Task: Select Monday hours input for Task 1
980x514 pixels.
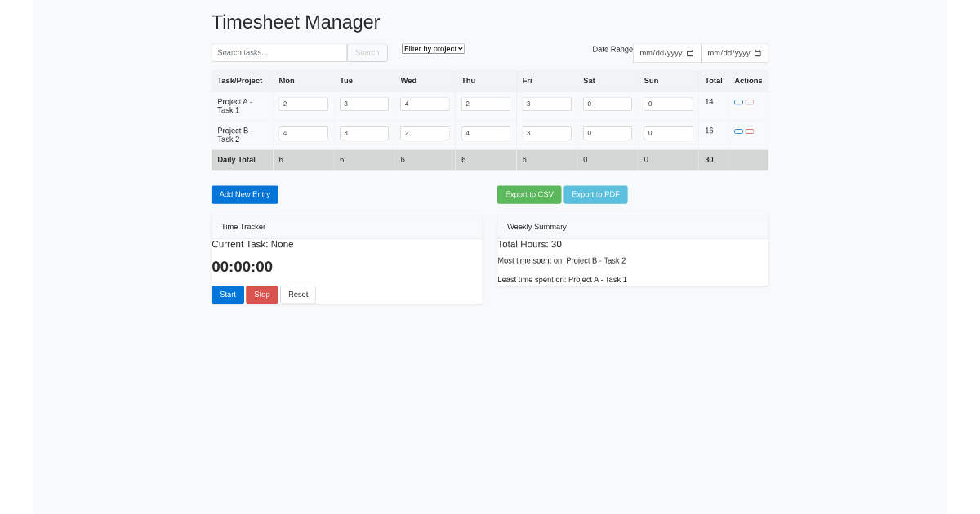Action: (x=303, y=104)
